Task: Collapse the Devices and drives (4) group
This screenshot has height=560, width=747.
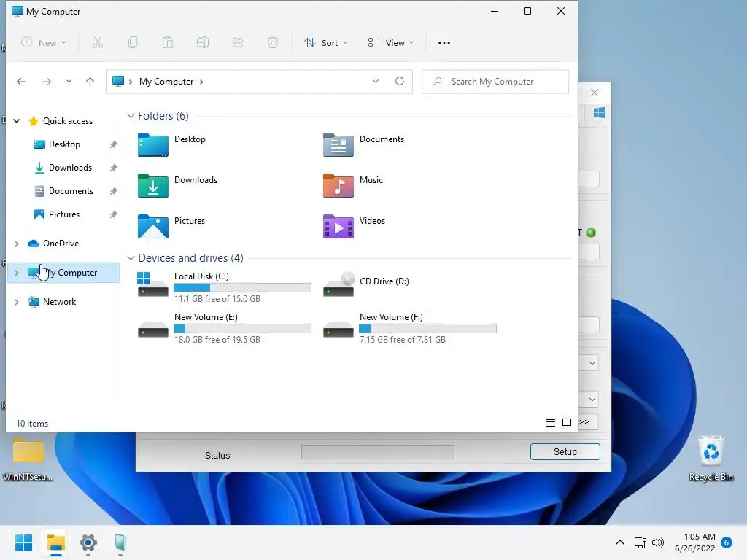Action: coord(131,257)
